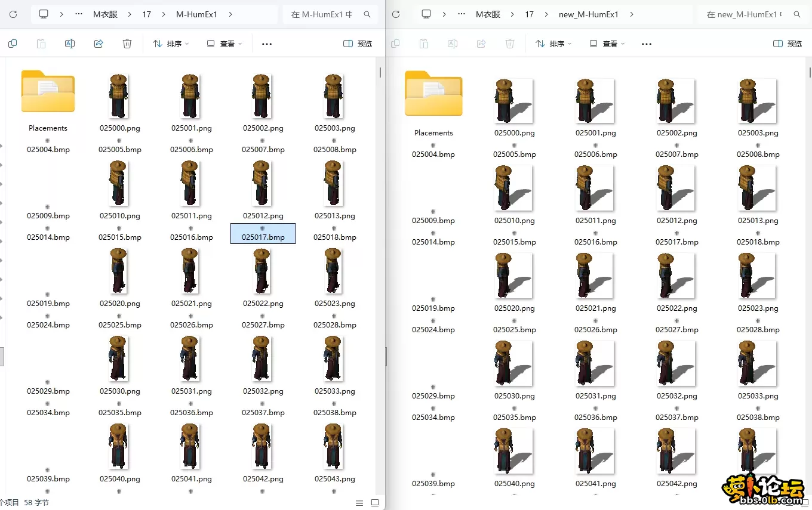Select 025009.bmp file in right window
Image resolution: width=812 pixels, height=510 pixels.
coord(433,217)
